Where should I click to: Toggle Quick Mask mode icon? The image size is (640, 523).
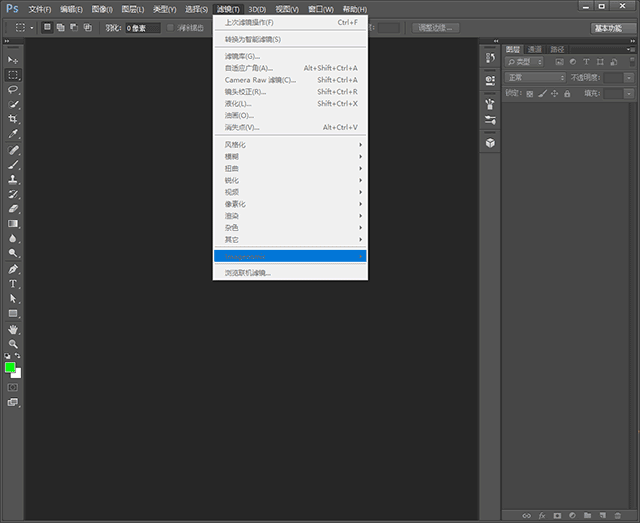tap(13, 386)
